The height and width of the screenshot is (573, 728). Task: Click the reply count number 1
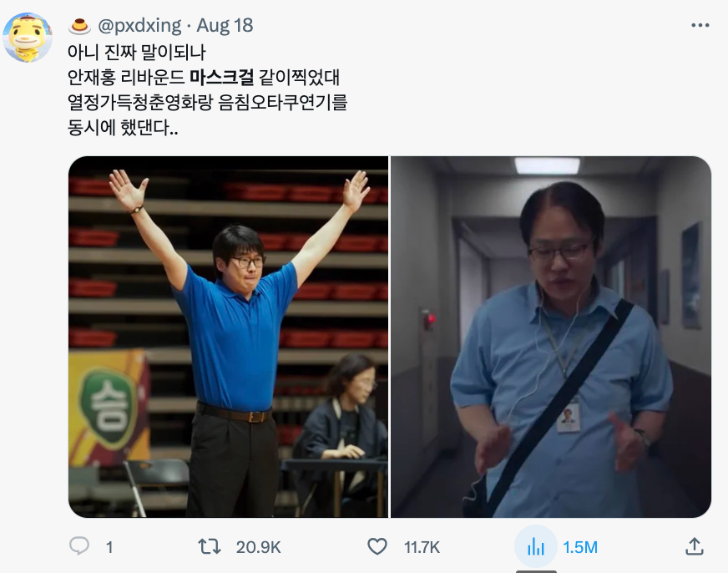tap(109, 547)
